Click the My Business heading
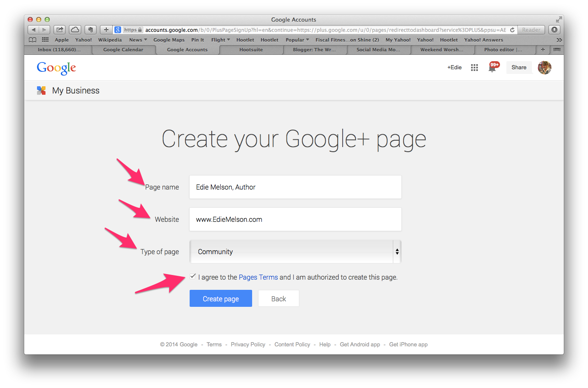 pos(76,91)
